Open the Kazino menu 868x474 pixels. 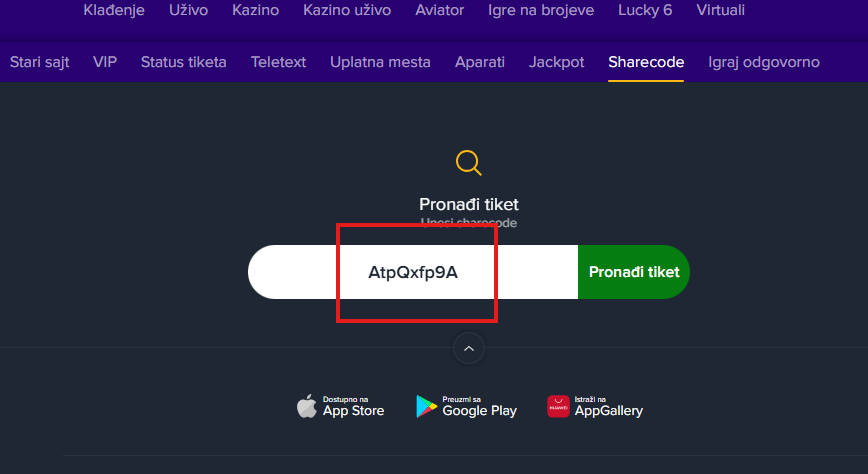[255, 11]
